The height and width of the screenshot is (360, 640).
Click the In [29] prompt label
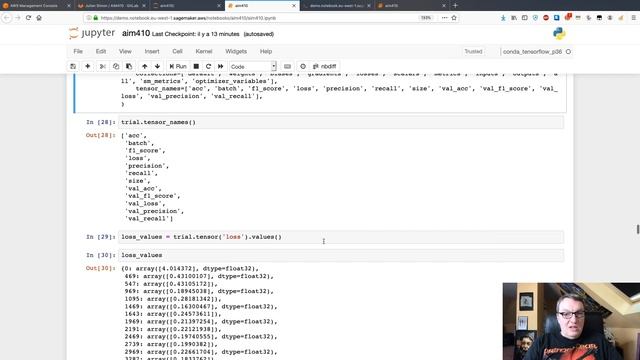(100, 237)
